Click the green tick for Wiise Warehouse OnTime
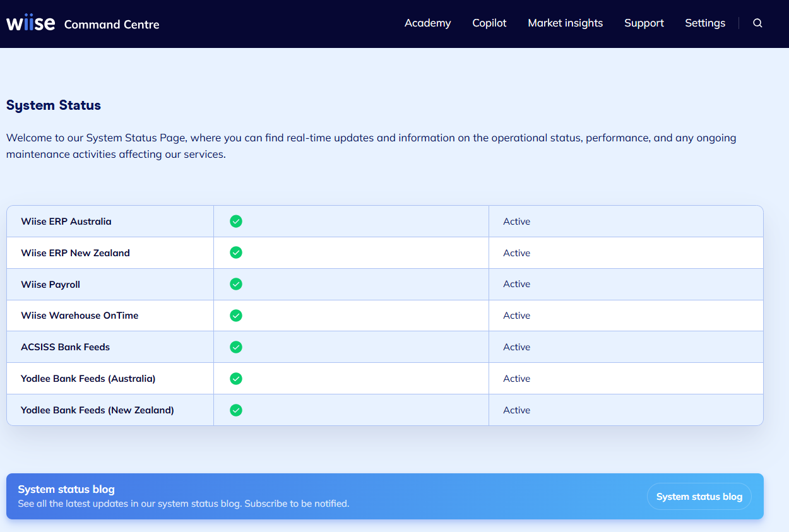789x532 pixels. pos(235,316)
